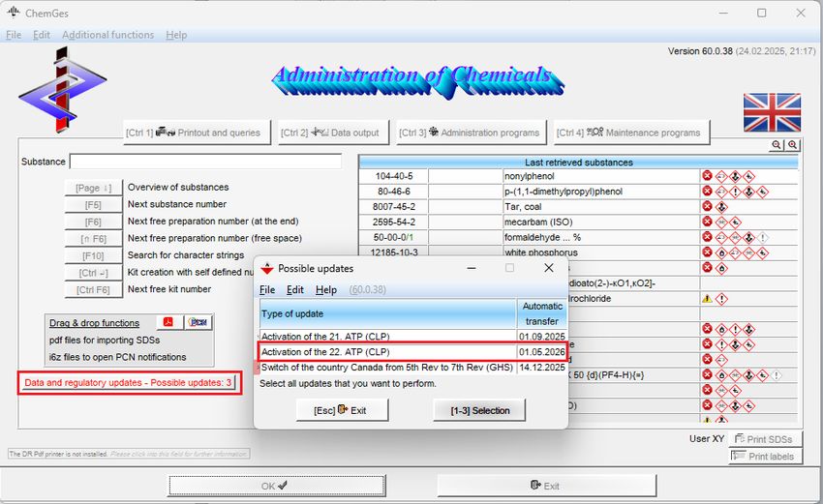Click the red X icon in formaldehyde row

tap(707, 237)
